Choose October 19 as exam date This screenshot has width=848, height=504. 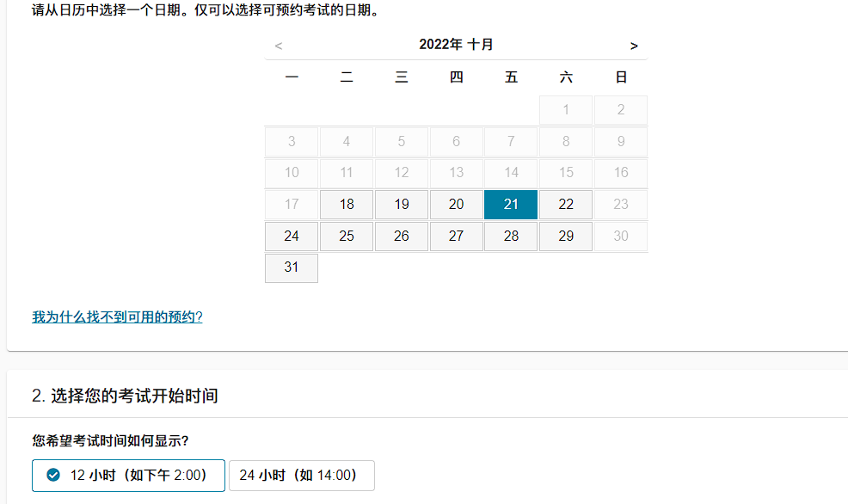point(402,205)
